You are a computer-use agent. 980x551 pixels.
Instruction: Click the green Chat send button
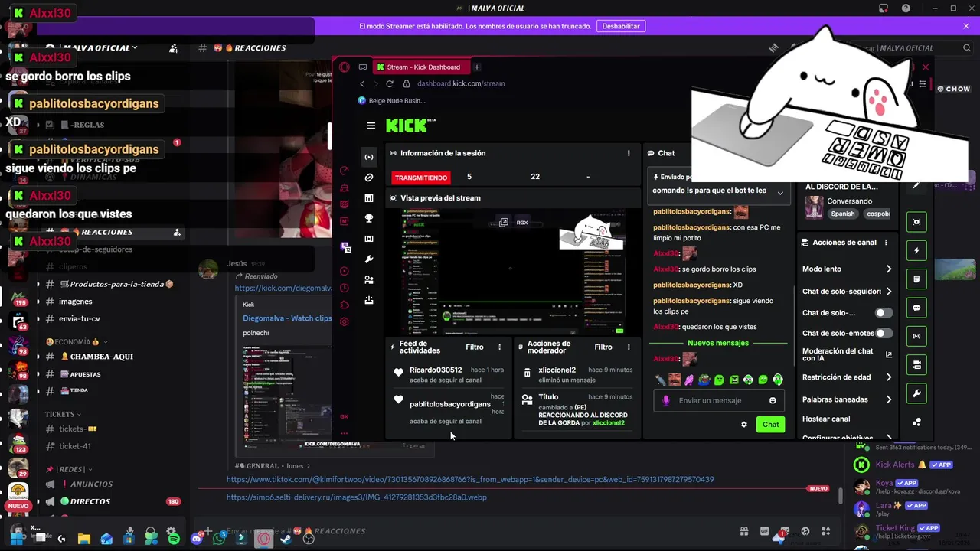(770, 425)
